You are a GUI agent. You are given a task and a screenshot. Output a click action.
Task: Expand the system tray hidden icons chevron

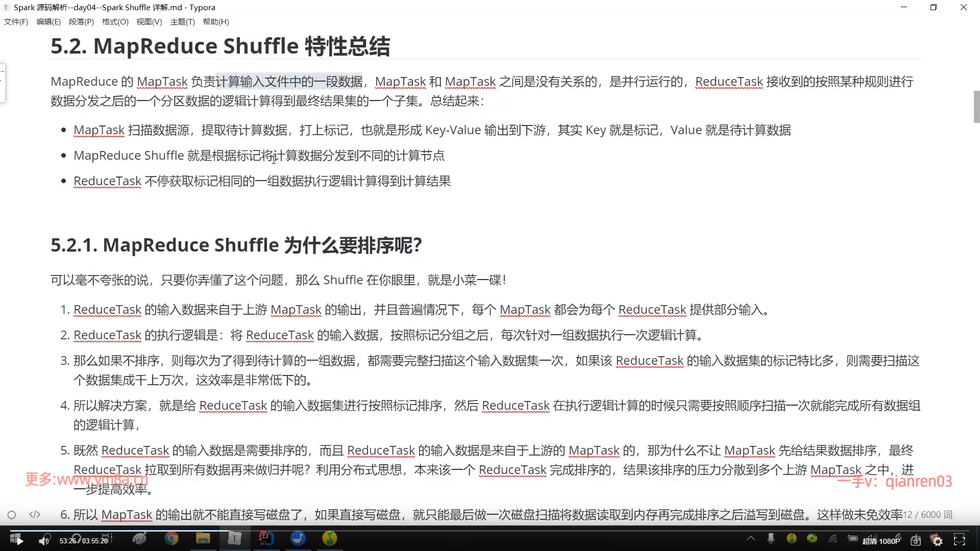(751, 538)
